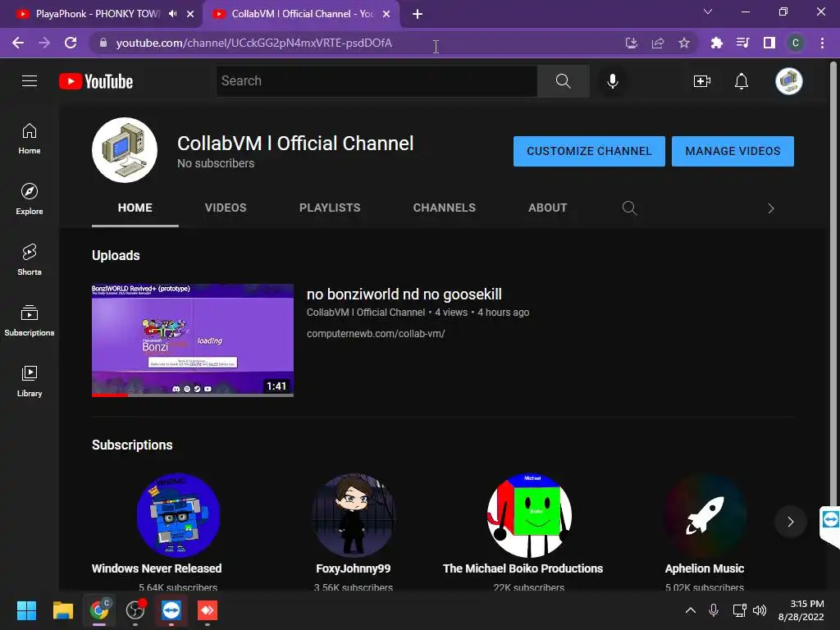Screen dimensions: 840x630
Task: Open Chrome three-dot menu
Action: [x=822, y=43]
